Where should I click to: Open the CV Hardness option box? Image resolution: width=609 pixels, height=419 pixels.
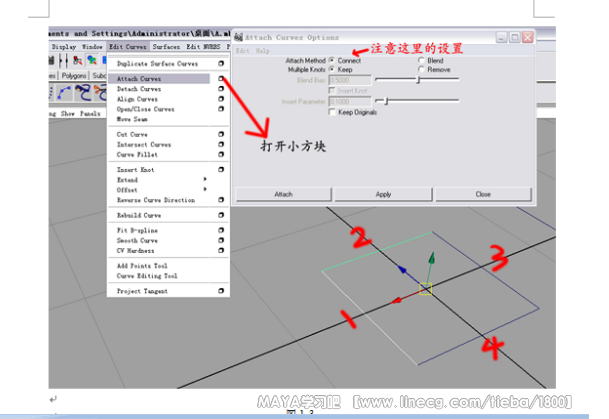coord(221,250)
